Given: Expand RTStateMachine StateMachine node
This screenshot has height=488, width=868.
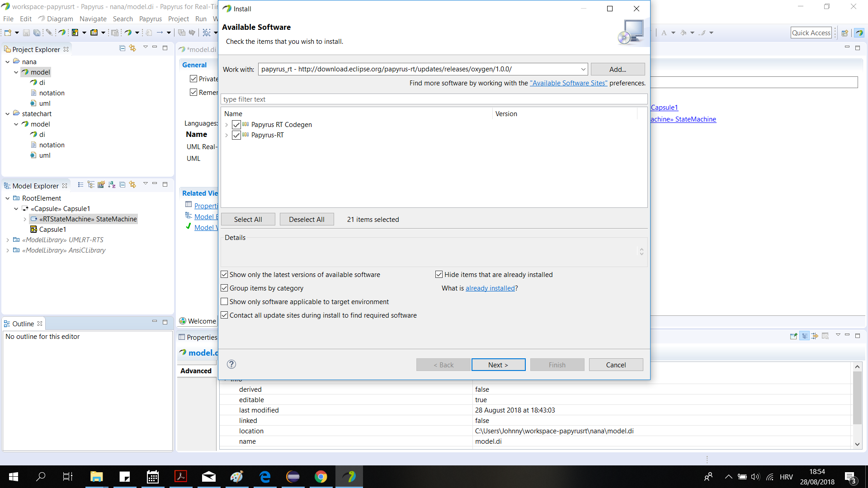Looking at the screenshot, I should tap(25, 219).
